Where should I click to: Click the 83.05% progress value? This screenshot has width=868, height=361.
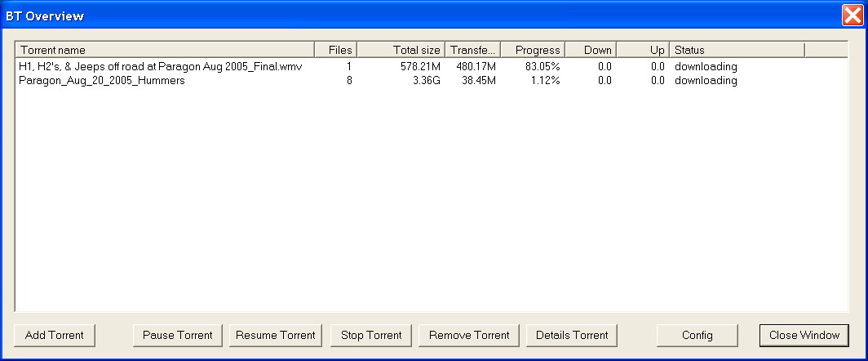coord(542,66)
